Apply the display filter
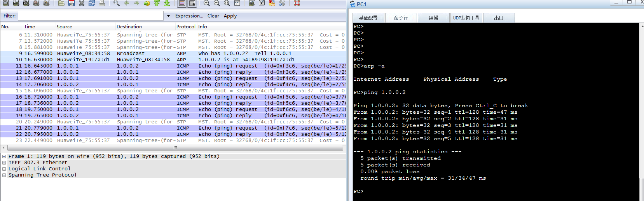 (230, 16)
